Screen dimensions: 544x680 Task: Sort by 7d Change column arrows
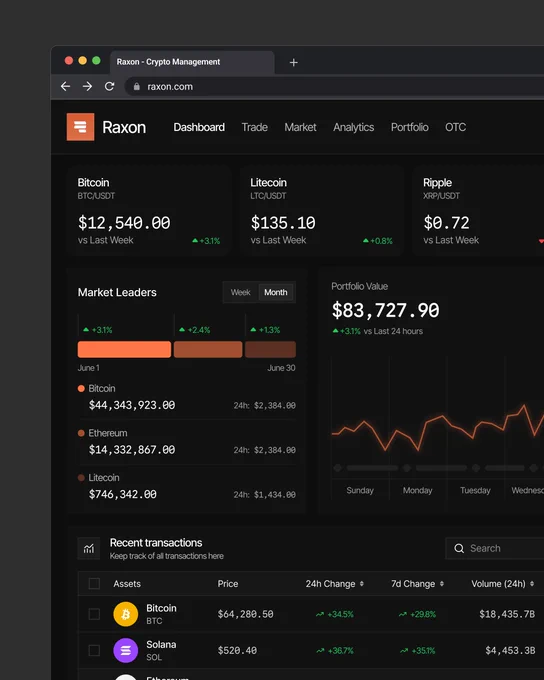(442, 584)
